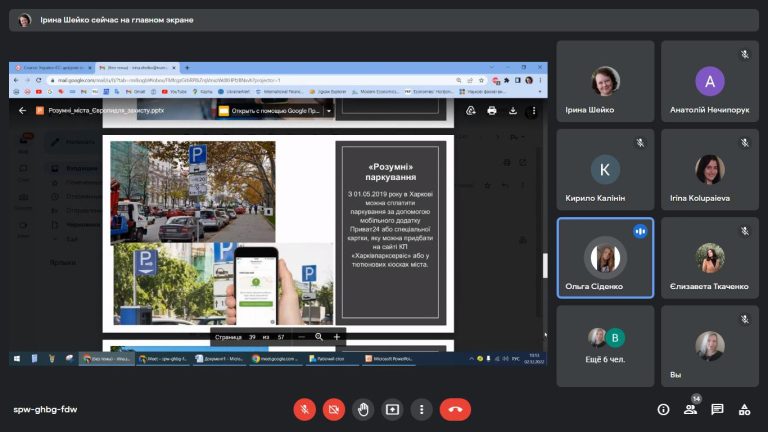The image size is (768, 432).
Task: Click the page number 39 field
Action: click(252, 337)
